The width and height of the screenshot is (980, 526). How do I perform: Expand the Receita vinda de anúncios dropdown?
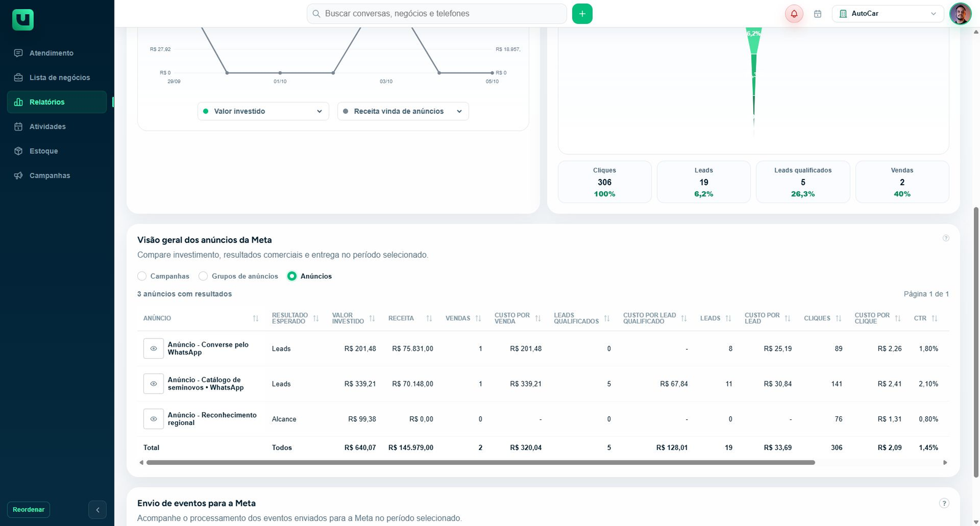click(x=403, y=111)
